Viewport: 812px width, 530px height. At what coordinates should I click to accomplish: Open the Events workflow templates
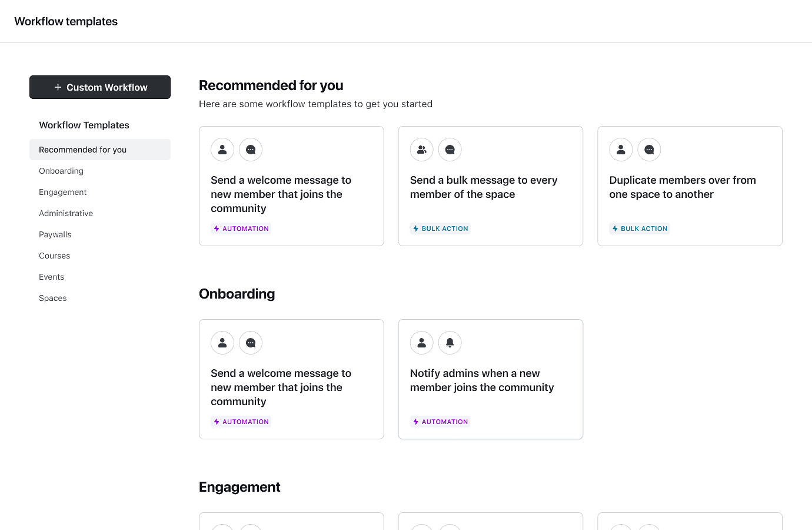pos(51,277)
